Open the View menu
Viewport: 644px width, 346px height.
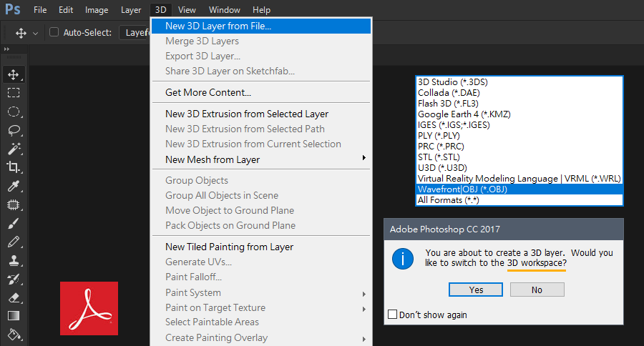pyautogui.click(x=187, y=10)
